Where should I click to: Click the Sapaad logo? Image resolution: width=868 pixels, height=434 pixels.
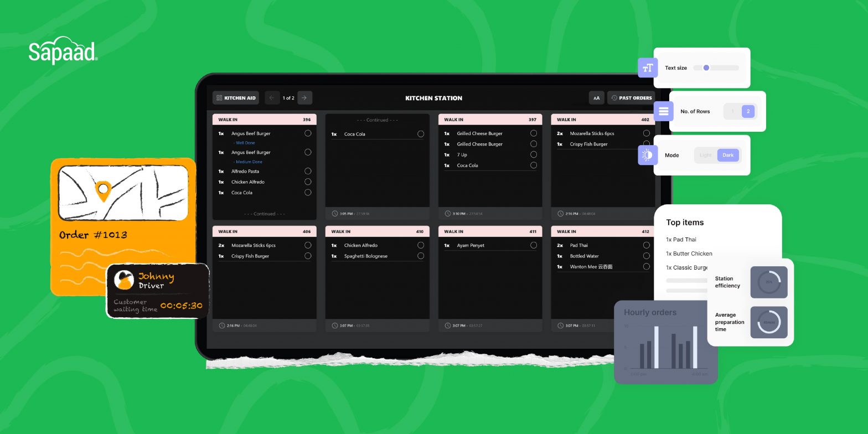63,50
